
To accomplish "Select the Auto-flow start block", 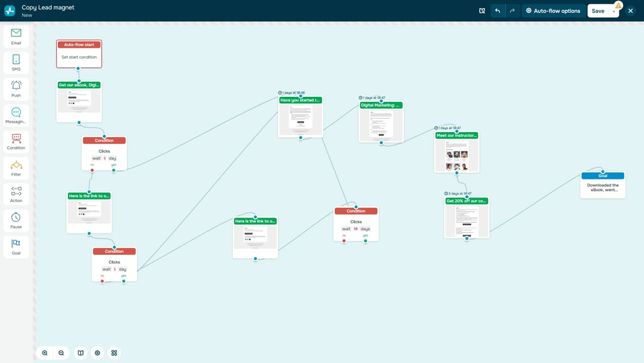I will pyautogui.click(x=79, y=54).
